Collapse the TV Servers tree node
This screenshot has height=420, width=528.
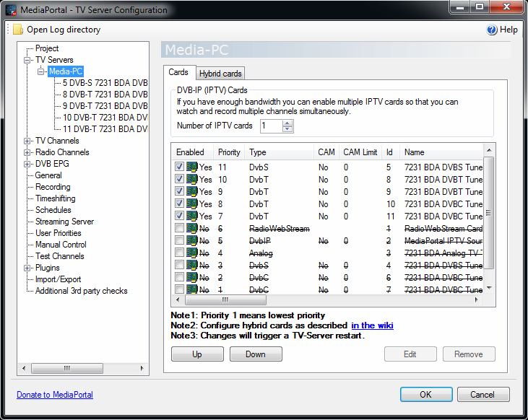[27, 60]
